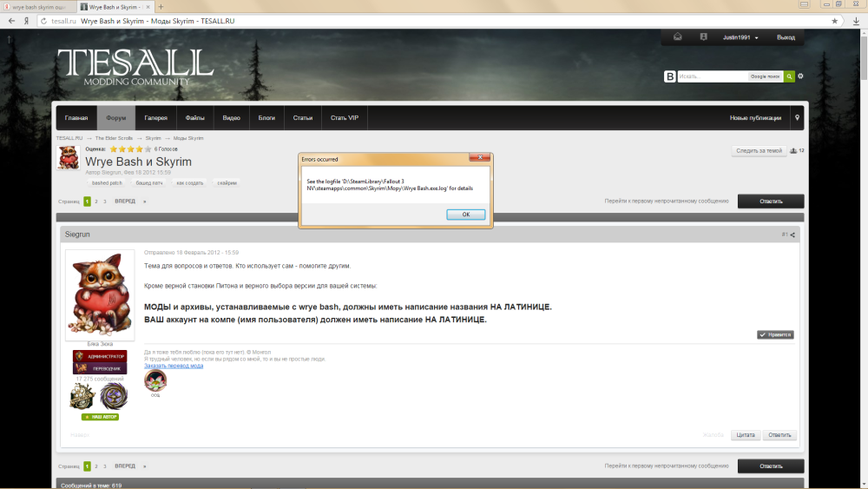Click the 'башед патч' tag
This screenshot has width=868, height=489.
(x=149, y=182)
